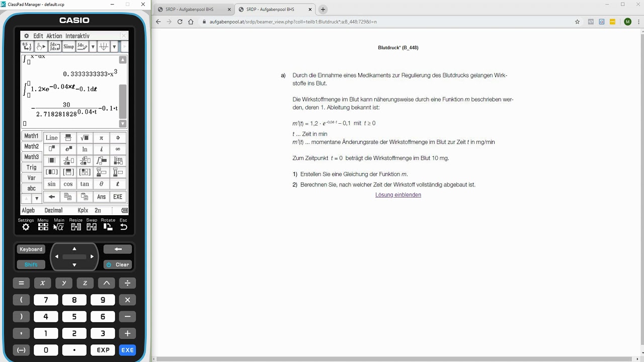The width and height of the screenshot is (644, 362).
Task: Click the hardware Clear button
Action: pos(118,264)
